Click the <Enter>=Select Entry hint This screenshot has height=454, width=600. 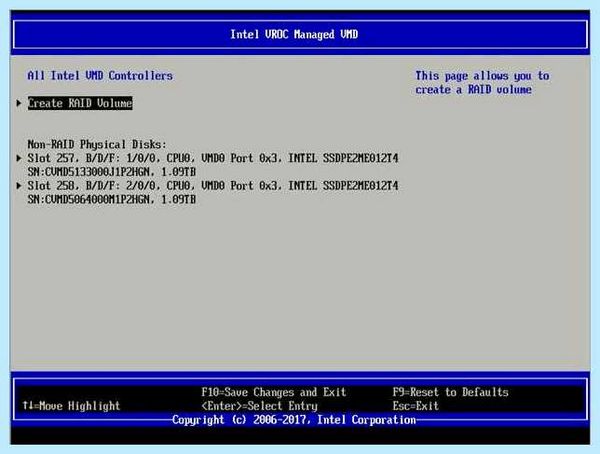coord(259,406)
